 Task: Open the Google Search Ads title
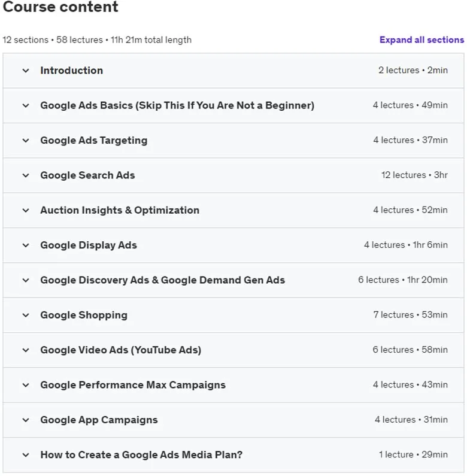pos(87,175)
